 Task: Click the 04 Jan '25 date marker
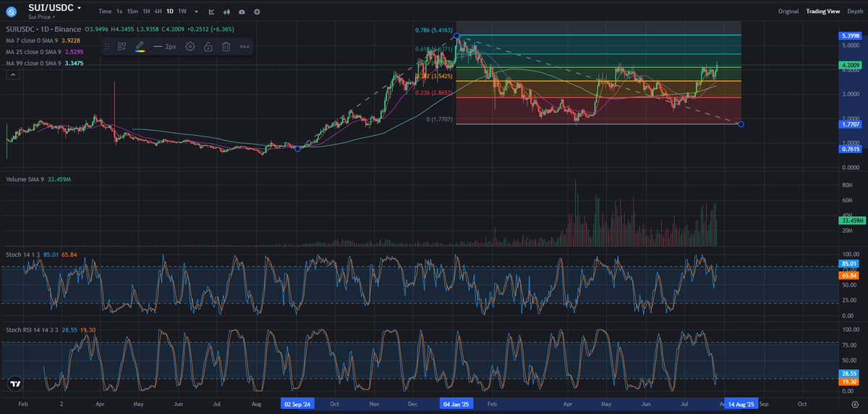[457, 405]
